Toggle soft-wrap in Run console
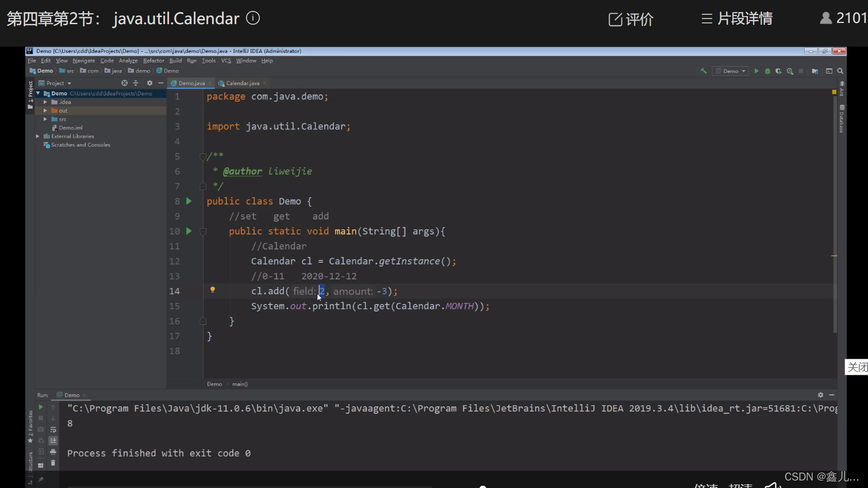The width and height of the screenshot is (868, 488). [x=53, y=429]
